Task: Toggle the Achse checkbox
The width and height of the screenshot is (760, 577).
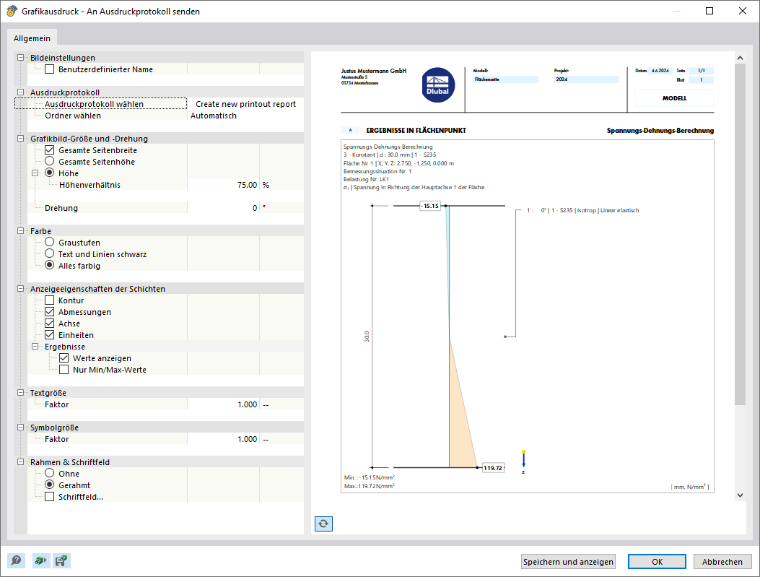Action: tap(49, 323)
